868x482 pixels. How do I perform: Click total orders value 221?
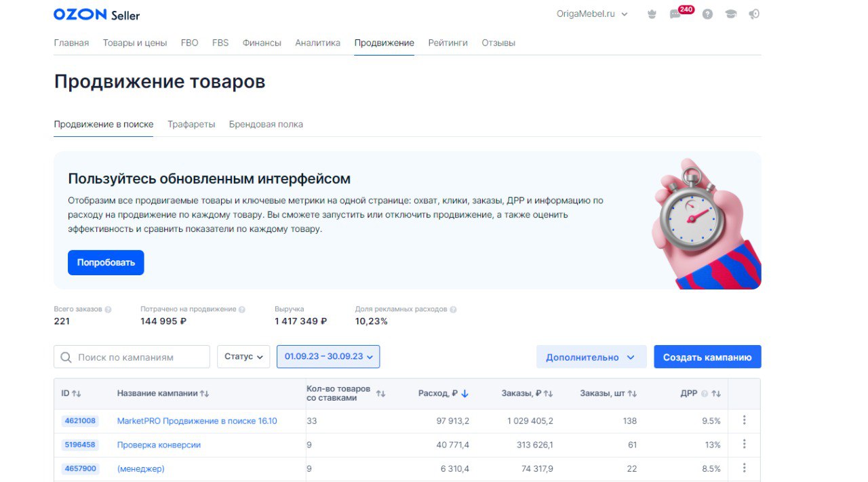tap(62, 321)
